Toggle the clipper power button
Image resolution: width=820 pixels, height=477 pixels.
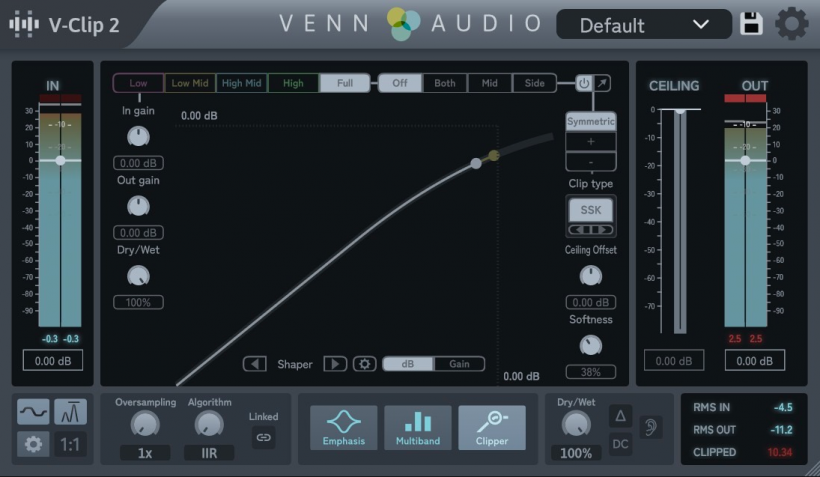coord(584,83)
